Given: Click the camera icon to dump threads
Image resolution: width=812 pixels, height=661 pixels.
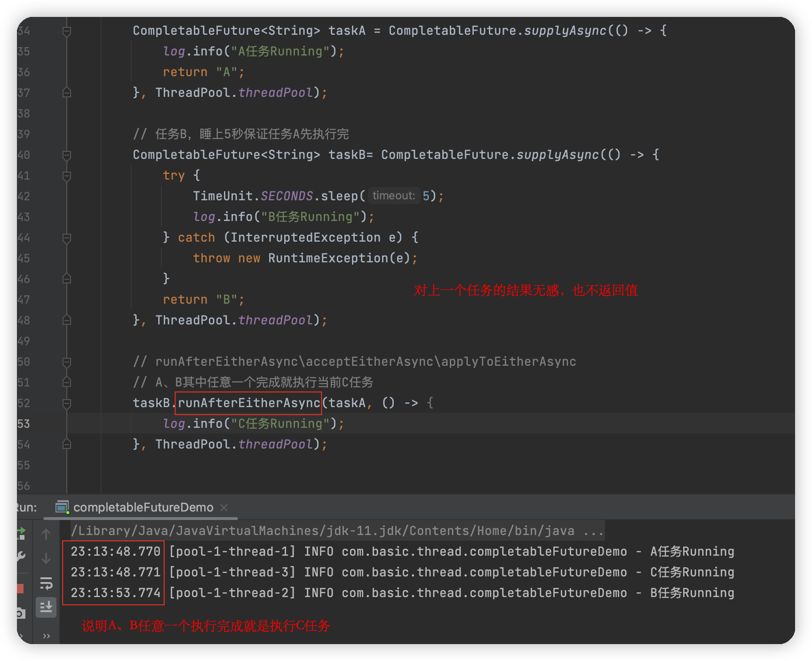Looking at the screenshot, I should click(20, 613).
